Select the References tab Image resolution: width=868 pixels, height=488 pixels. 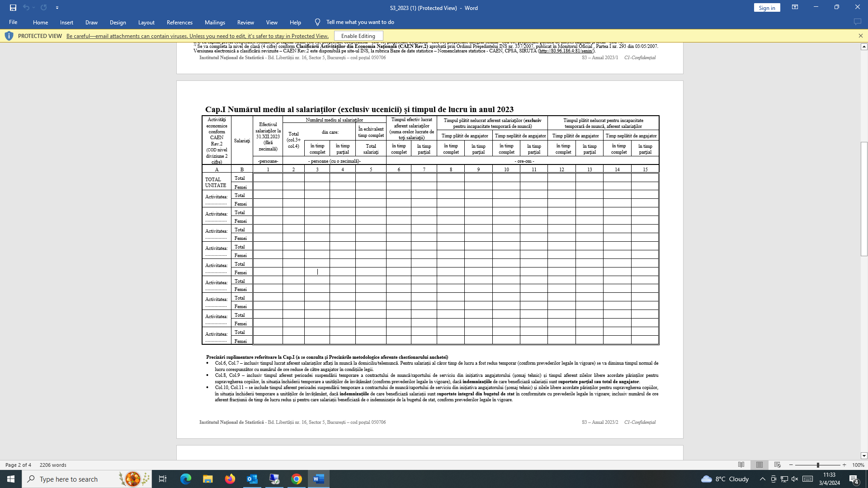click(x=179, y=22)
